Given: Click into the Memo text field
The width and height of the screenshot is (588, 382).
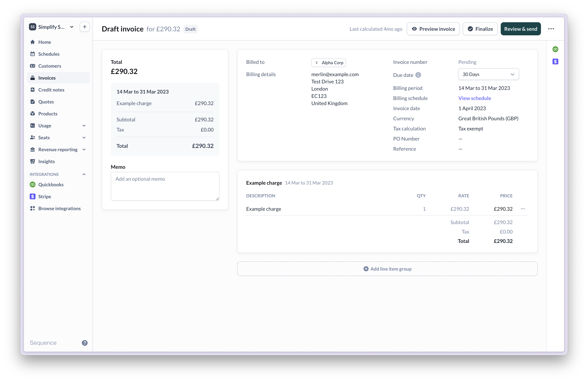Looking at the screenshot, I should point(165,186).
